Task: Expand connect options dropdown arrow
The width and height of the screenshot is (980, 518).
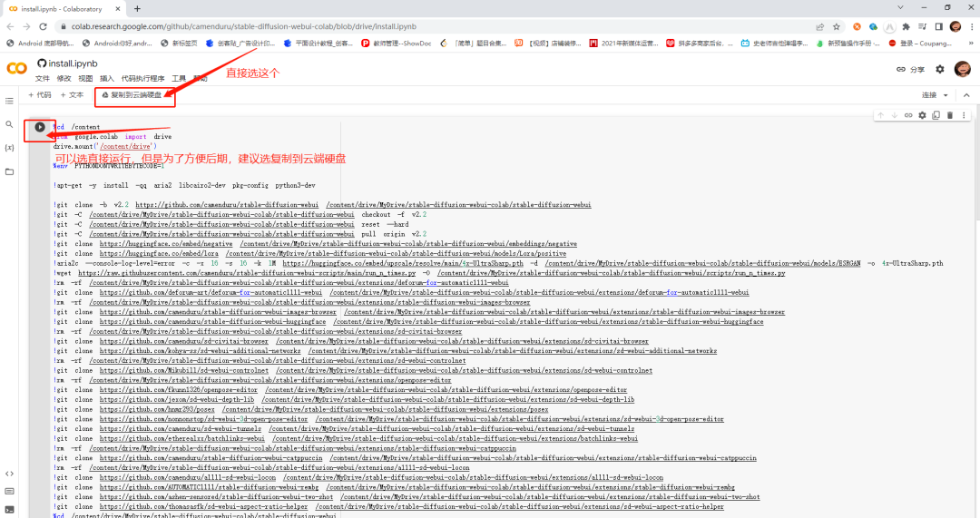Action: [946, 95]
